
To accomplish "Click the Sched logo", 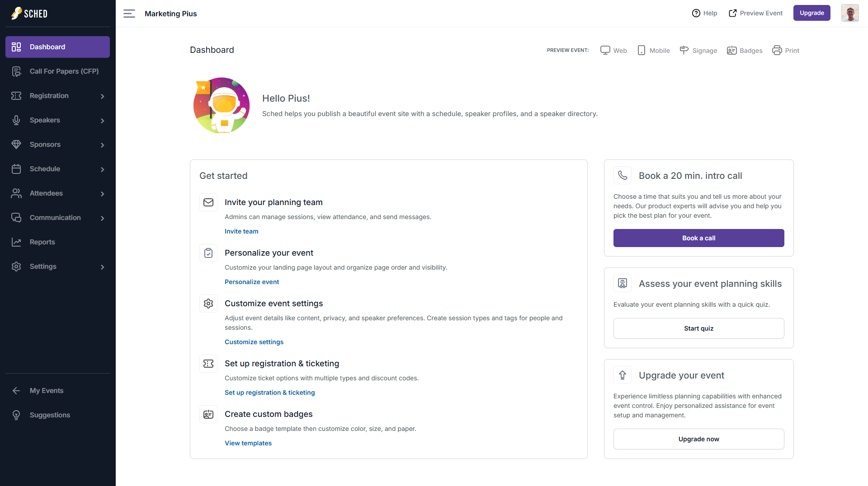I will tap(29, 14).
